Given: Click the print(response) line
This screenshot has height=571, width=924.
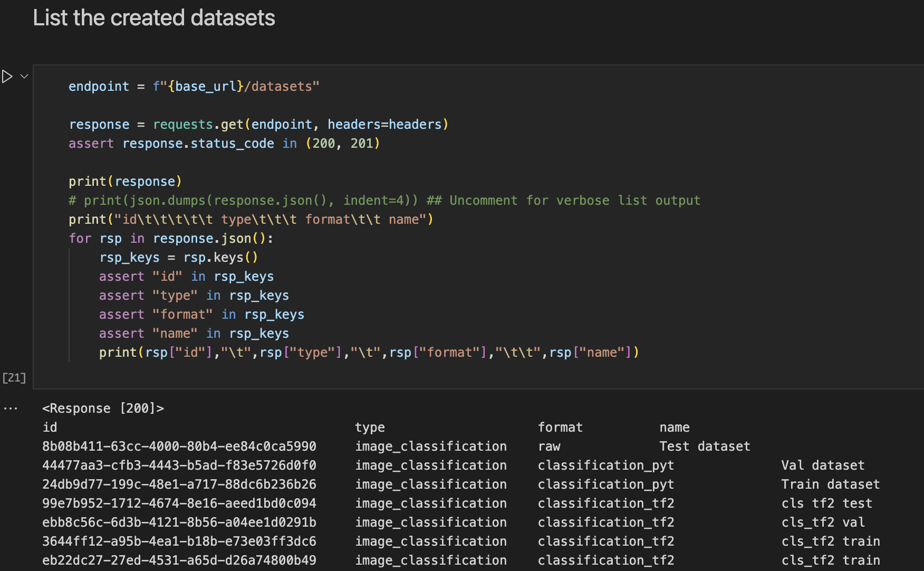Looking at the screenshot, I should click(126, 182).
